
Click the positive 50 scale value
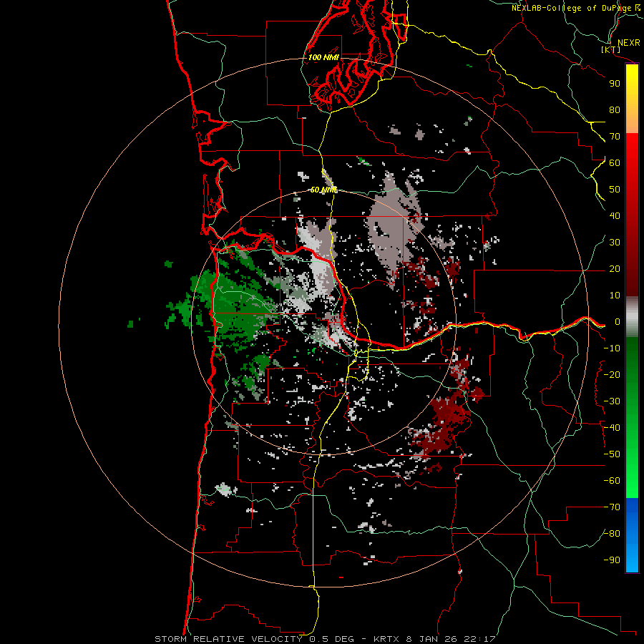(x=615, y=190)
